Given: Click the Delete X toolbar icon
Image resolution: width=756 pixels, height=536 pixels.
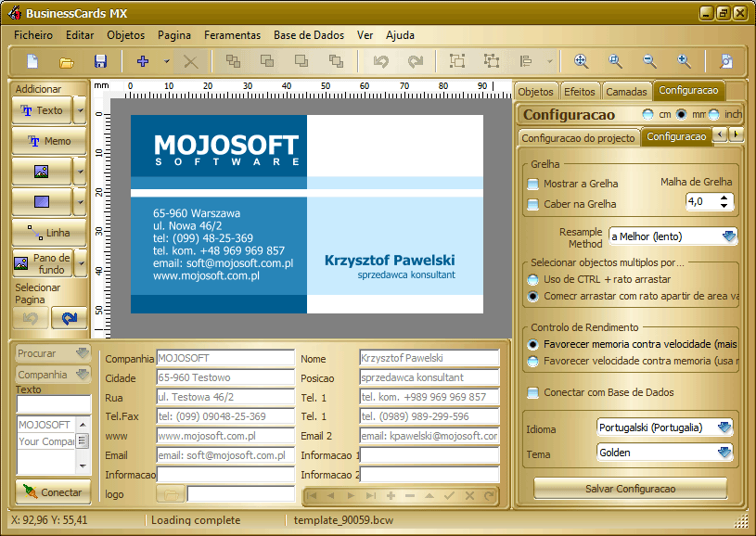Looking at the screenshot, I should click(x=191, y=62).
